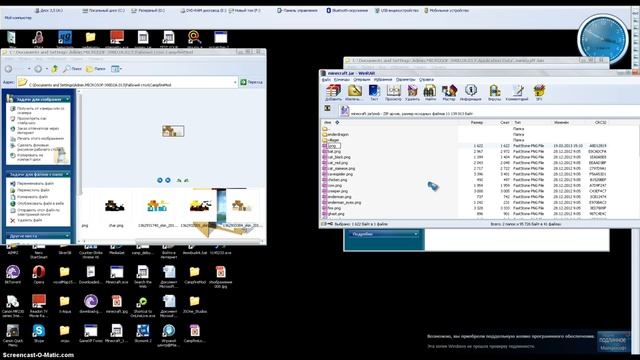Click the WinRAR Тест toolbar icon

tap(374, 93)
